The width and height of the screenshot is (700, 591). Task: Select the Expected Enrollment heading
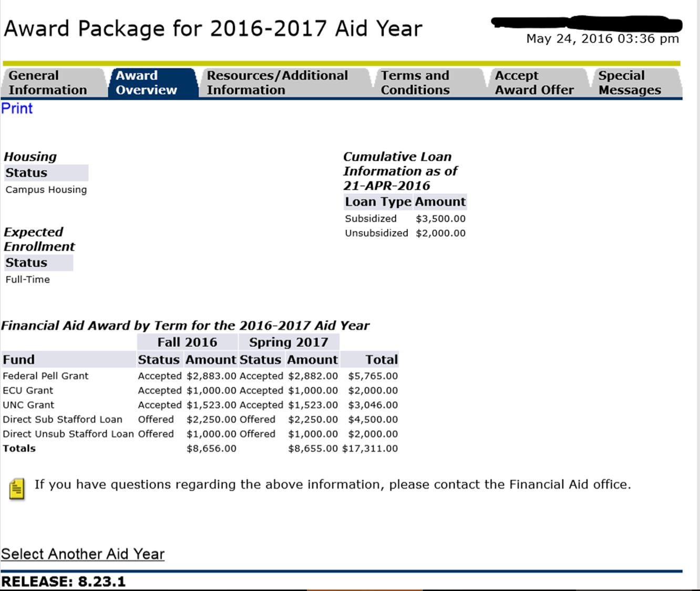39,240
